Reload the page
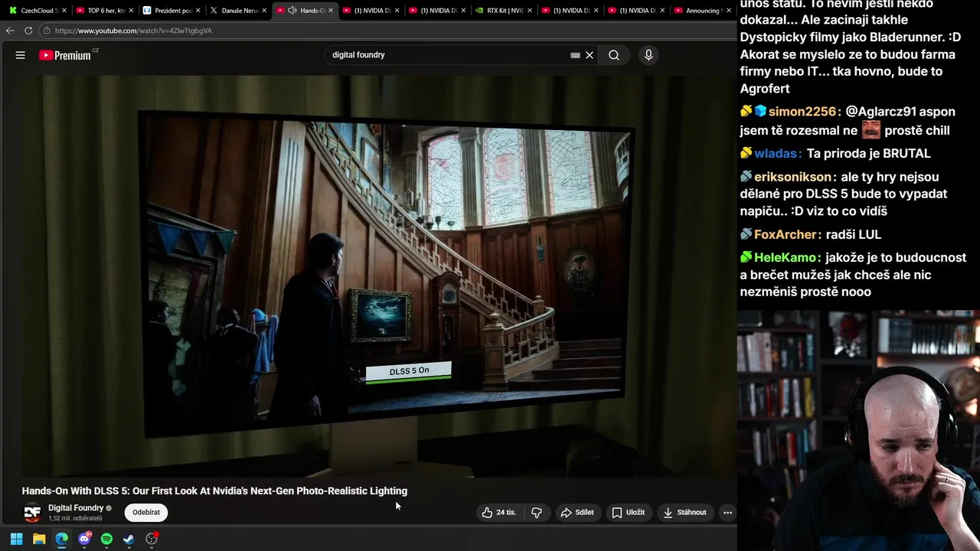 [x=28, y=31]
